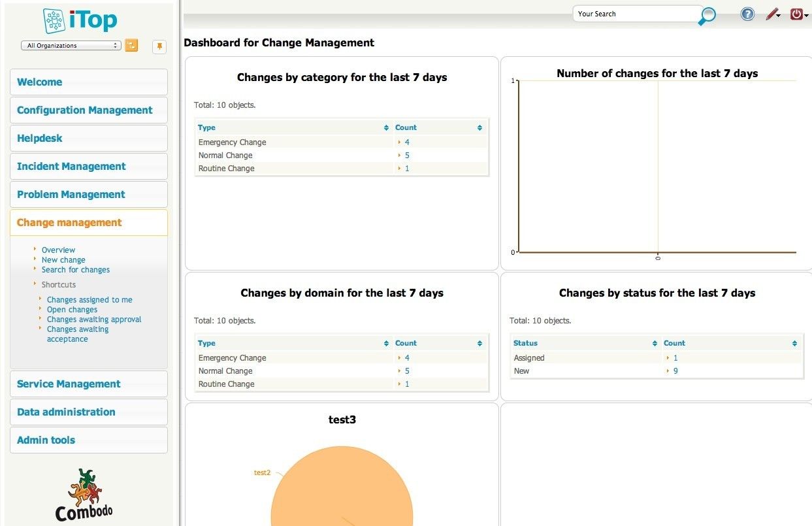
Task: Open Changes awaiting approval shortcut
Action: [x=94, y=320]
